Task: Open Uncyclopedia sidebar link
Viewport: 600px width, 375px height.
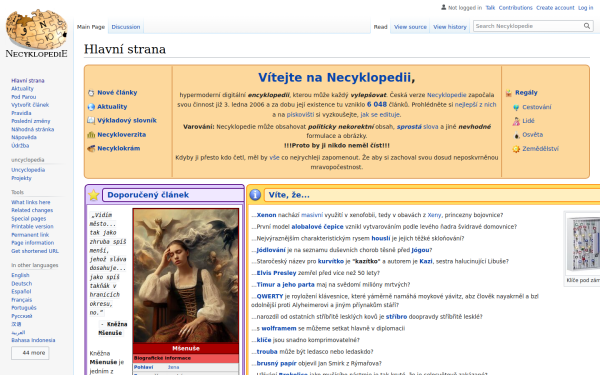Action: click(x=28, y=170)
